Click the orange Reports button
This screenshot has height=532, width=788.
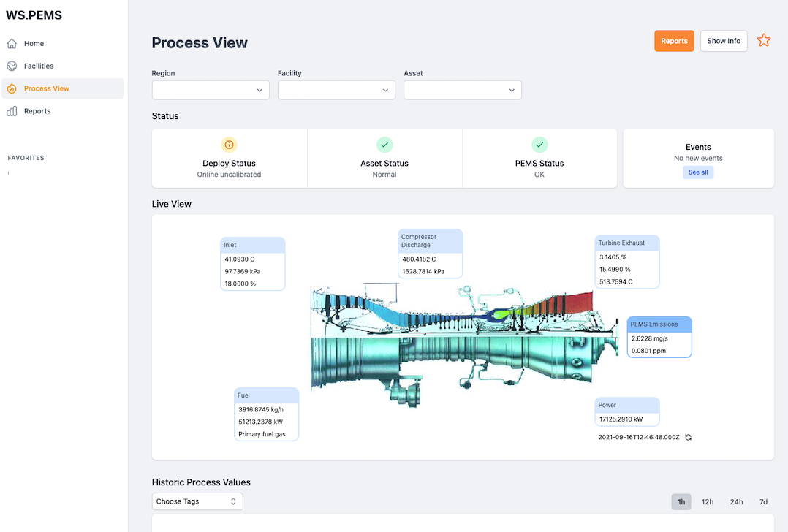point(674,41)
